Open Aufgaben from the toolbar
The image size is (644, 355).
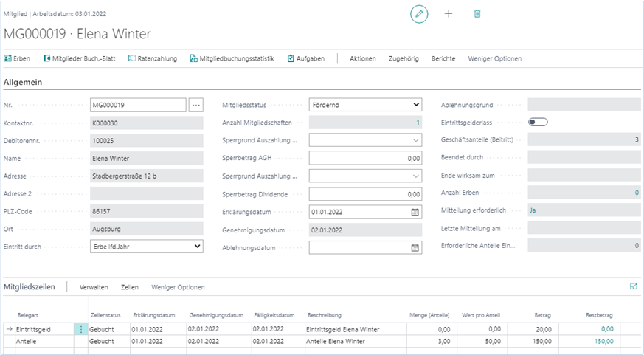click(x=305, y=59)
